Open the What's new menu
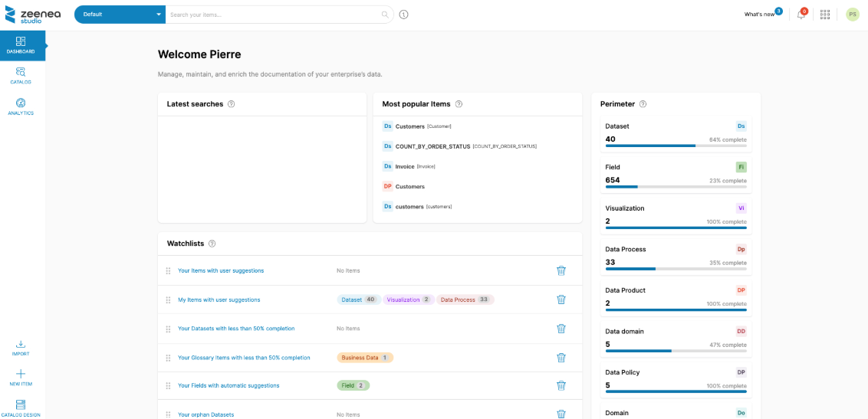868x419 pixels. coord(759,15)
